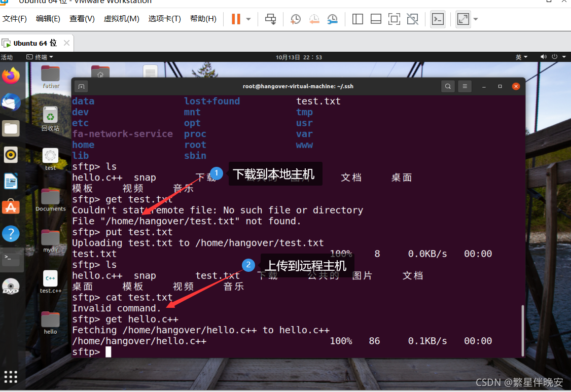Viewport: 571px width, 392px height.
Task: Take a snapshot of the virtual machine
Action: (x=295, y=19)
